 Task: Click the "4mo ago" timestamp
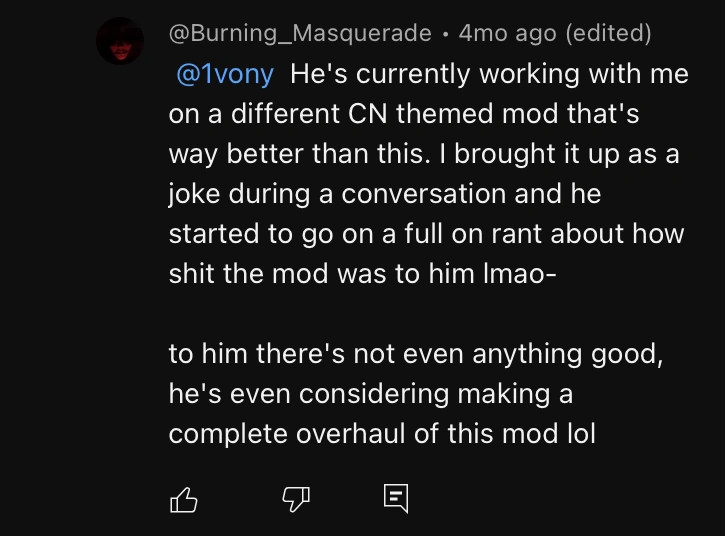507,33
